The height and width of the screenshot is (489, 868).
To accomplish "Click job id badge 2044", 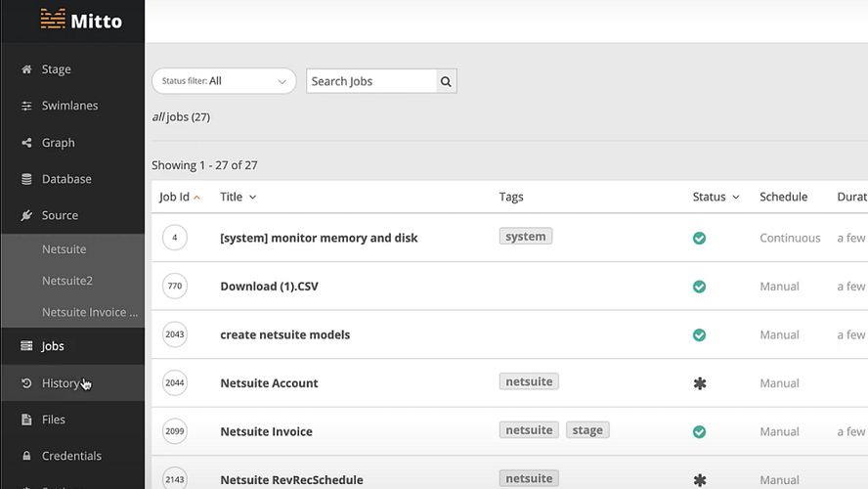I will point(174,382).
